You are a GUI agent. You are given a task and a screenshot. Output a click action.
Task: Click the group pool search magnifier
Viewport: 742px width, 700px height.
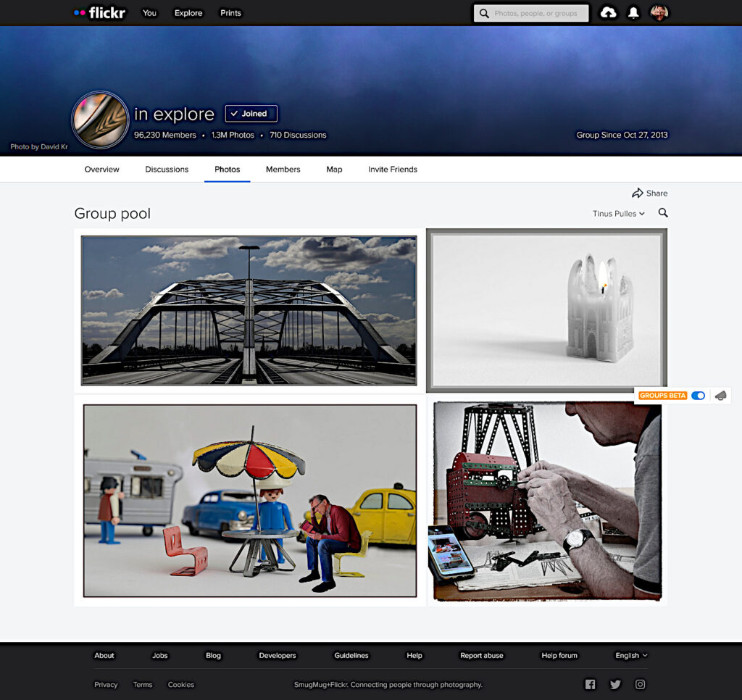click(x=663, y=213)
